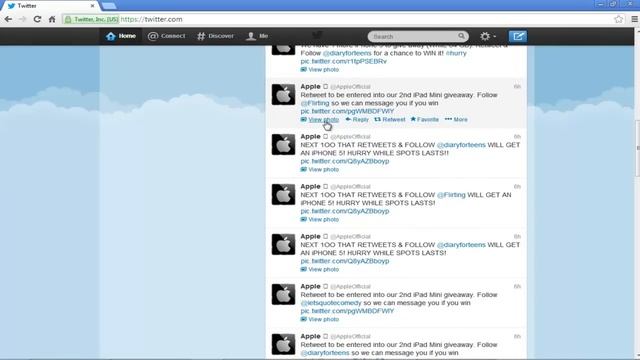The width and height of the screenshot is (640, 360).
Task: Click the Twitter address bar URL
Action: 151,19
